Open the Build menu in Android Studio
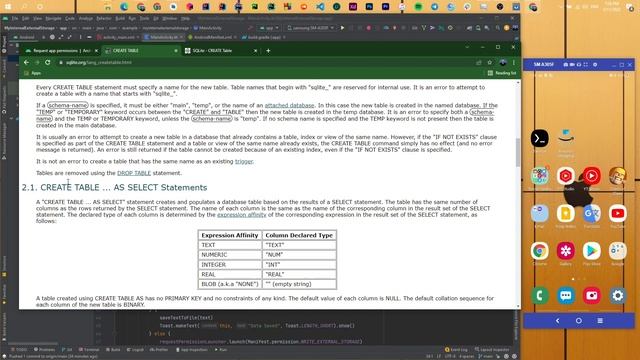The height and width of the screenshot is (360, 640). coord(120,18)
